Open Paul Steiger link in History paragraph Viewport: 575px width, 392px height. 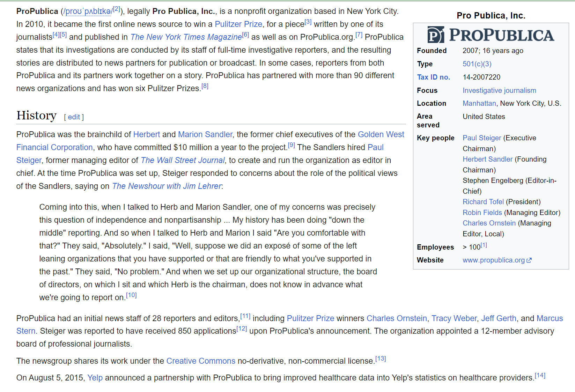click(x=376, y=147)
